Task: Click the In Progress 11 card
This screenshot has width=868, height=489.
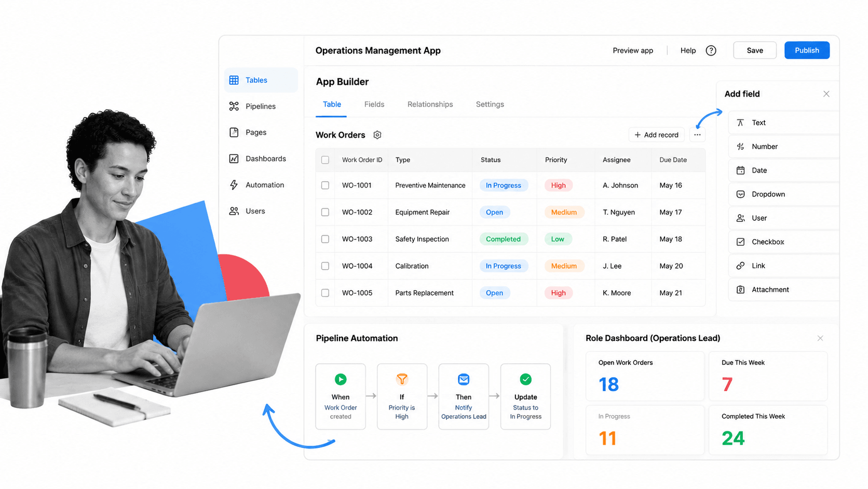Action: 645,430
